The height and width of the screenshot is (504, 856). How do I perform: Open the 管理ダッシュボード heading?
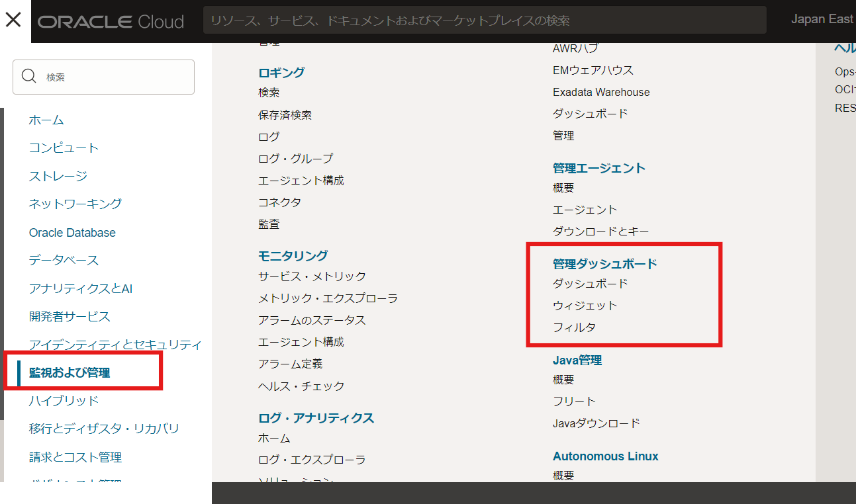[605, 264]
